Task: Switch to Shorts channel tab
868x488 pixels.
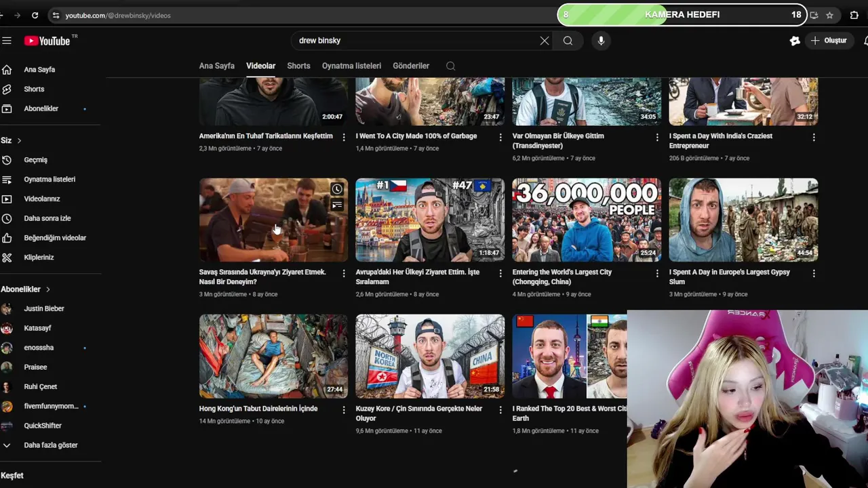Action: (x=298, y=66)
